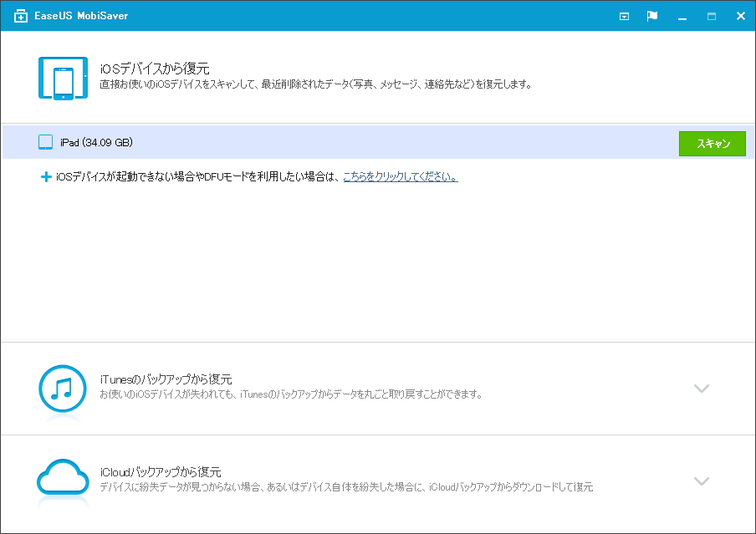
Task: Click the EaseUS MobiSaver logo icon
Action: [21, 16]
